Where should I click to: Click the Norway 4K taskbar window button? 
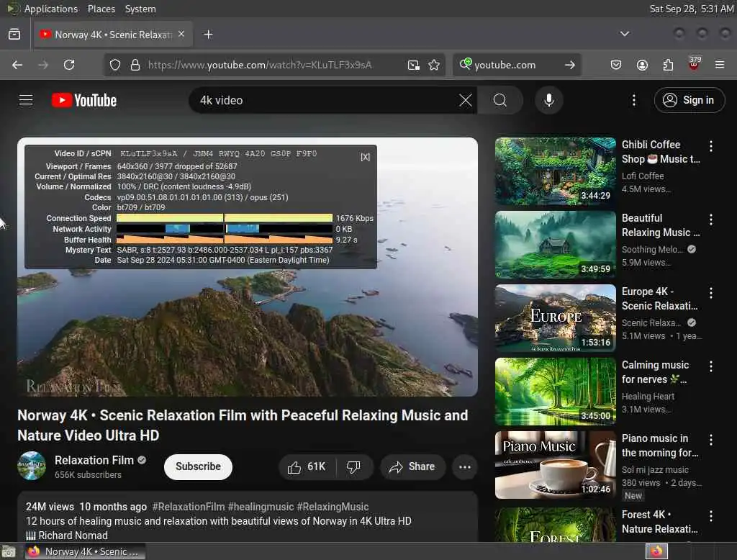85,551
